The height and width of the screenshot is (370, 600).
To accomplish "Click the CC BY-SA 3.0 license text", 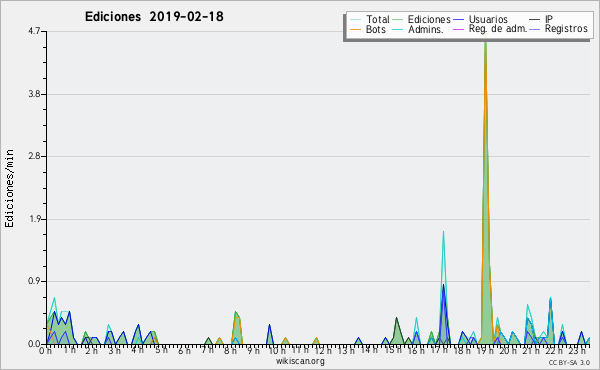I will tap(569, 362).
